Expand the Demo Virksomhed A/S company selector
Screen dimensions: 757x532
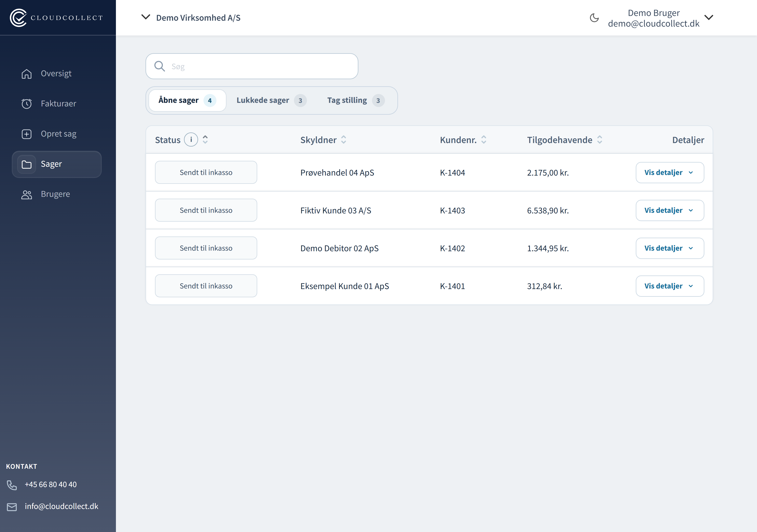[x=191, y=18]
